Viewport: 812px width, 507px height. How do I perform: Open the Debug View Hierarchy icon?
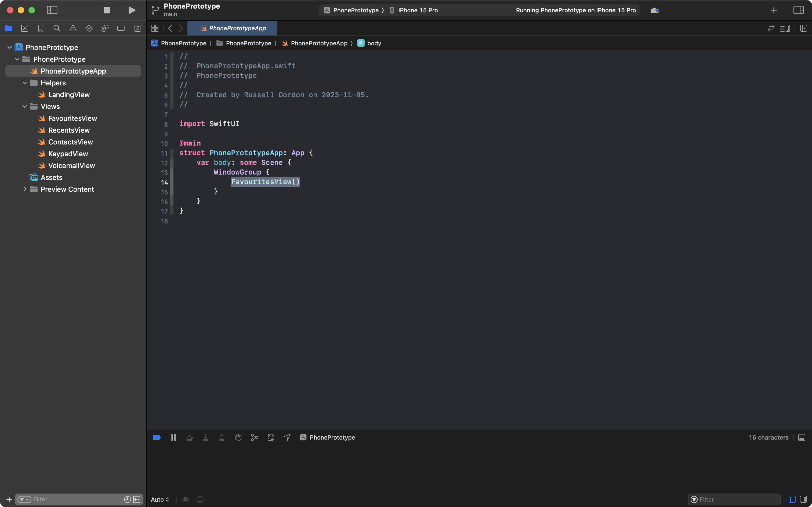click(238, 438)
